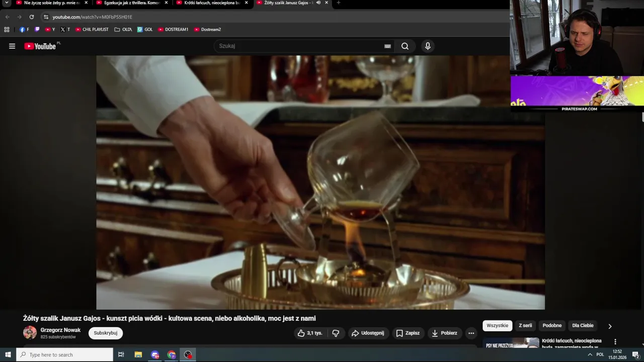View site information icon in address bar
This screenshot has width=644, height=362.
point(46,17)
